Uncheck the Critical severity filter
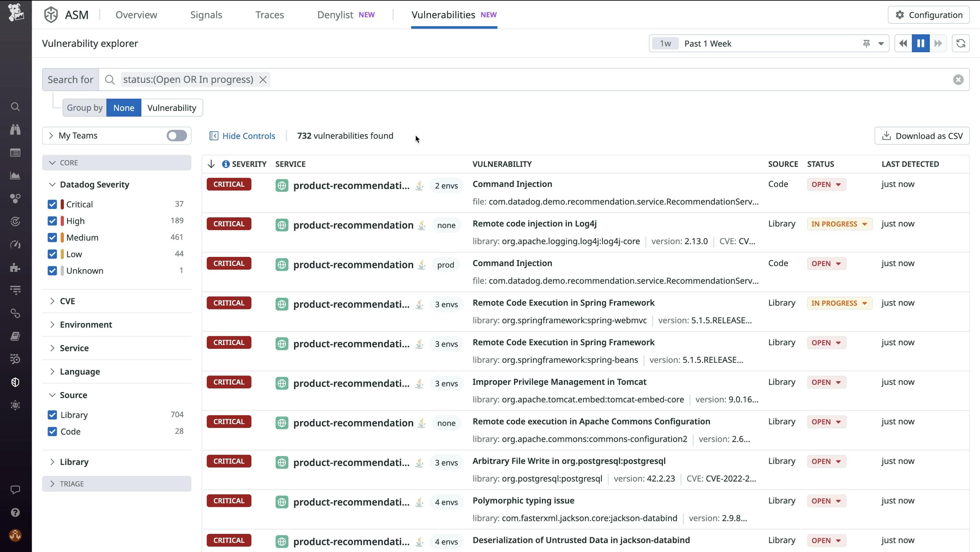This screenshot has height=552, width=980. click(x=52, y=204)
